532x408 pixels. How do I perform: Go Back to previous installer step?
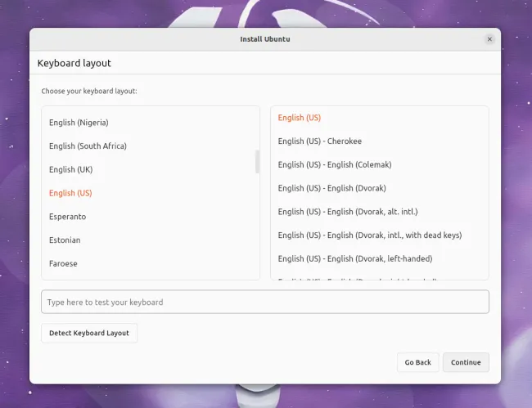point(417,362)
